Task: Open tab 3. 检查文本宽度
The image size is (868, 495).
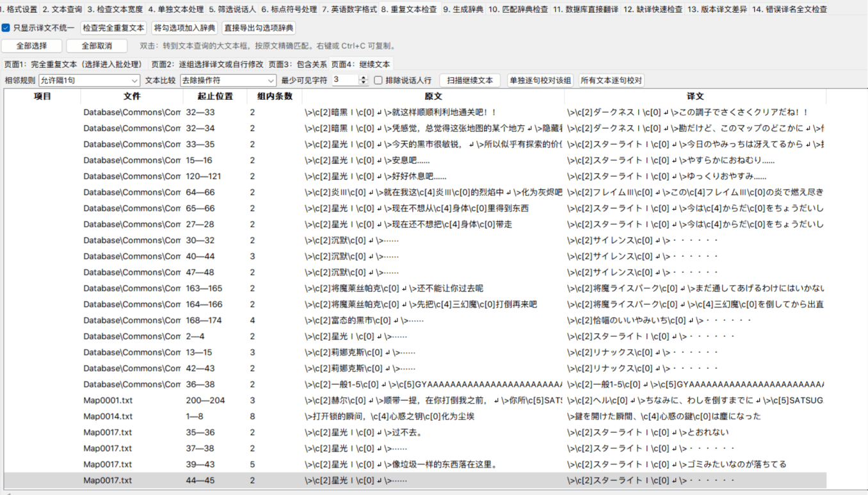Action: point(115,10)
